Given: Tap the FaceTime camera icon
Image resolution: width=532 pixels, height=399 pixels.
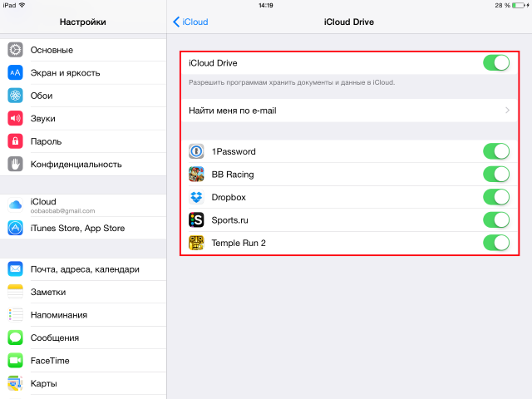Looking at the screenshot, I should [x=15, y=360].
